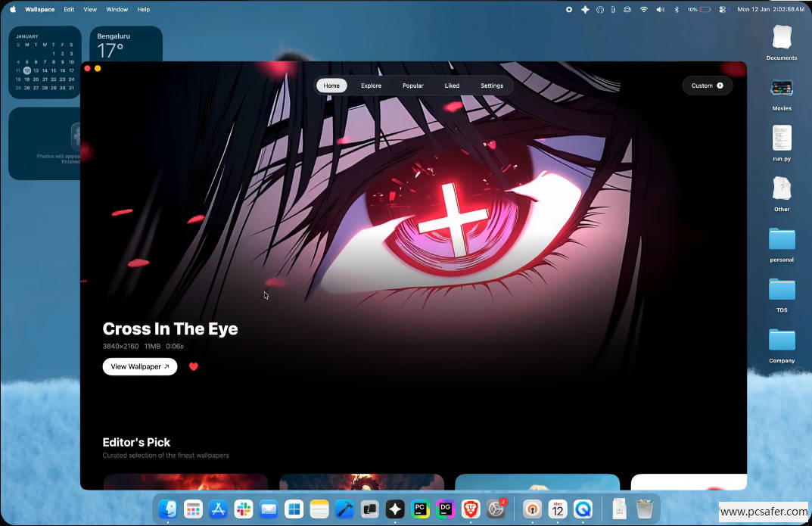Open the App Store from the dock
The image size is (812, 526).
click(218, 509)
